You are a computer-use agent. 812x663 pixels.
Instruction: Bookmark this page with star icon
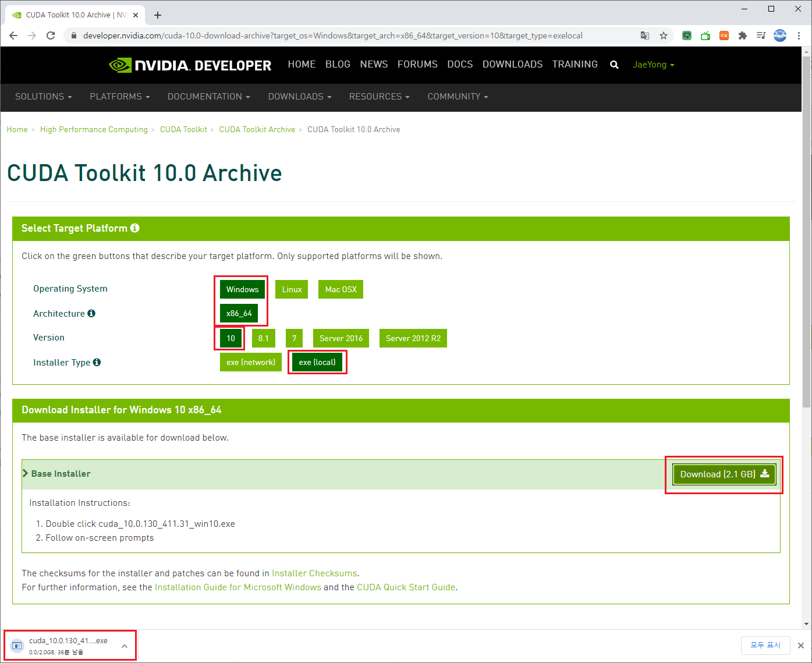pos(664,36)
